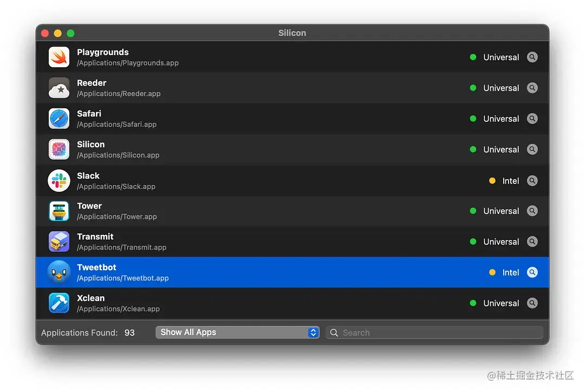This screenshot has width=585, height=392.
Task: Select the Safari app name
Action: [x=89, y=113]
